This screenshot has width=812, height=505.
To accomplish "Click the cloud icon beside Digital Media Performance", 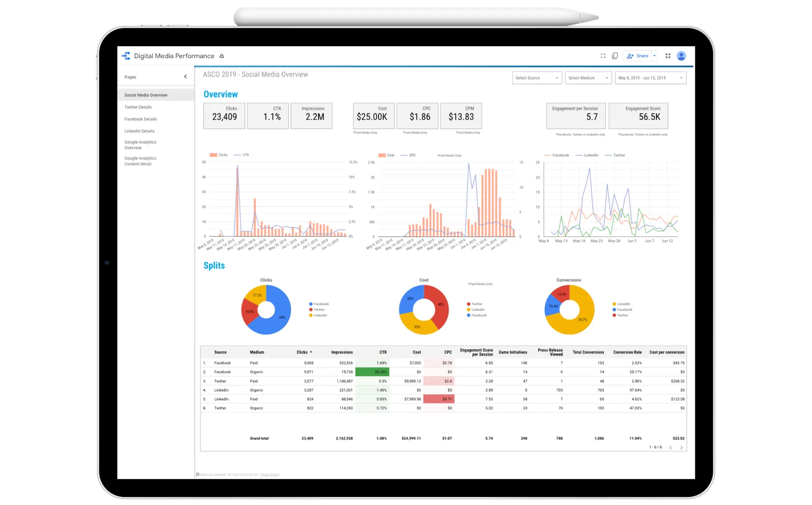I will [x=221, y=56].
